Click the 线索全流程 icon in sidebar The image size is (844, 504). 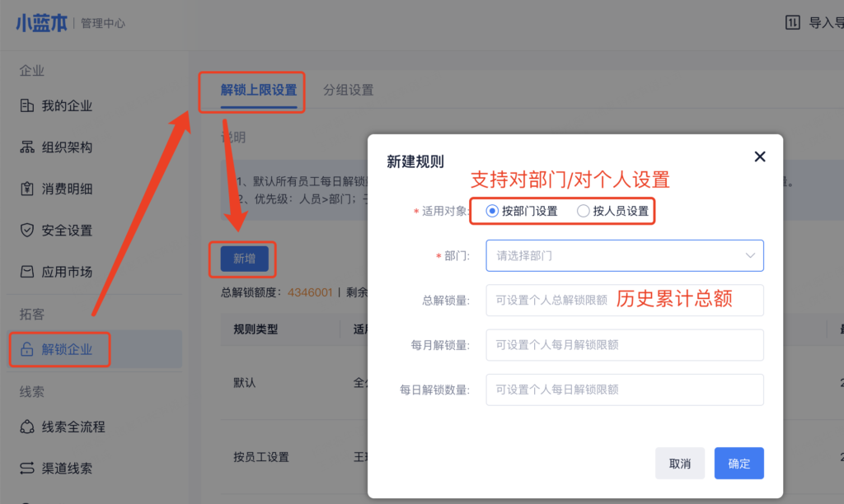click(x=26, y=427)
